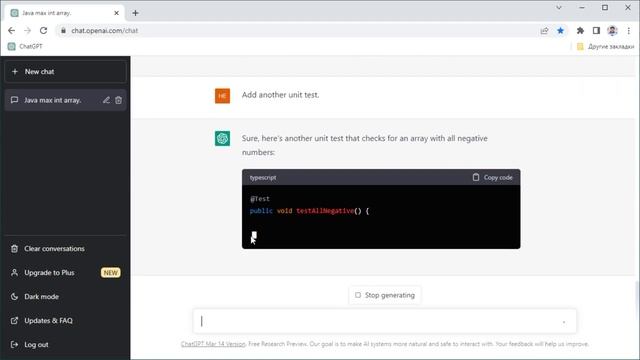This screenshot has width=640, height=360.
Task: Click the NEW badge beside Upgrade to Plus
Action: point(111,273)
